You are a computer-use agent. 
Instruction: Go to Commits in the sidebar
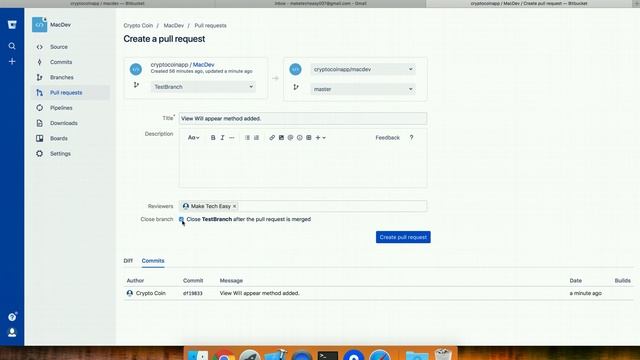click(x=61, y=62)
